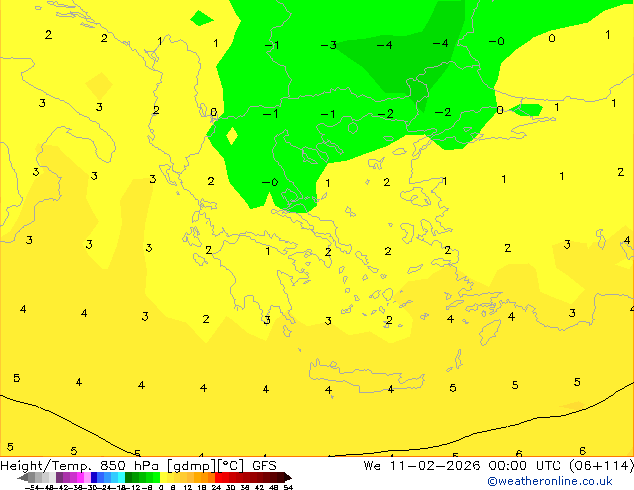Click the '[gdmp]' unit label
Image resolution: width=634 pixels, height=490 pixels.
point(191,466)
